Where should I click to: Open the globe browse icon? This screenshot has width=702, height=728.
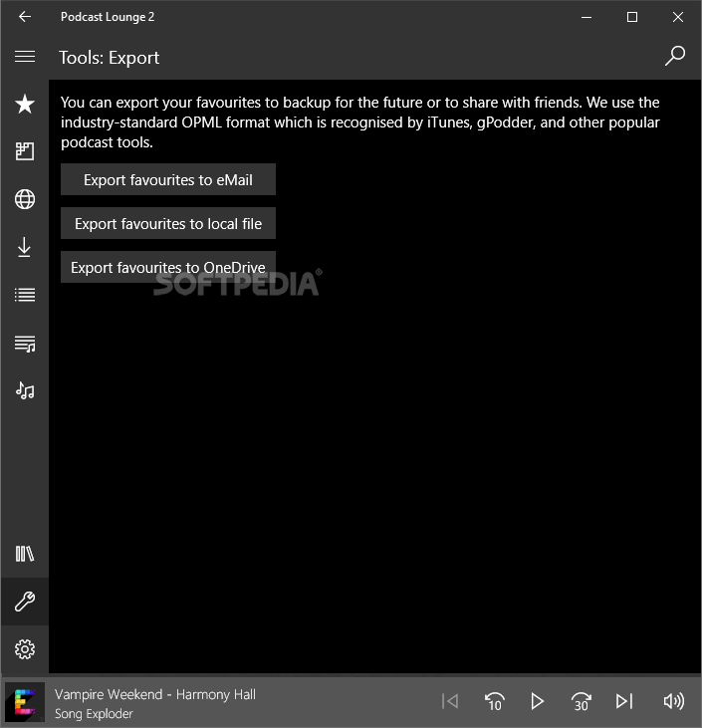25,199
